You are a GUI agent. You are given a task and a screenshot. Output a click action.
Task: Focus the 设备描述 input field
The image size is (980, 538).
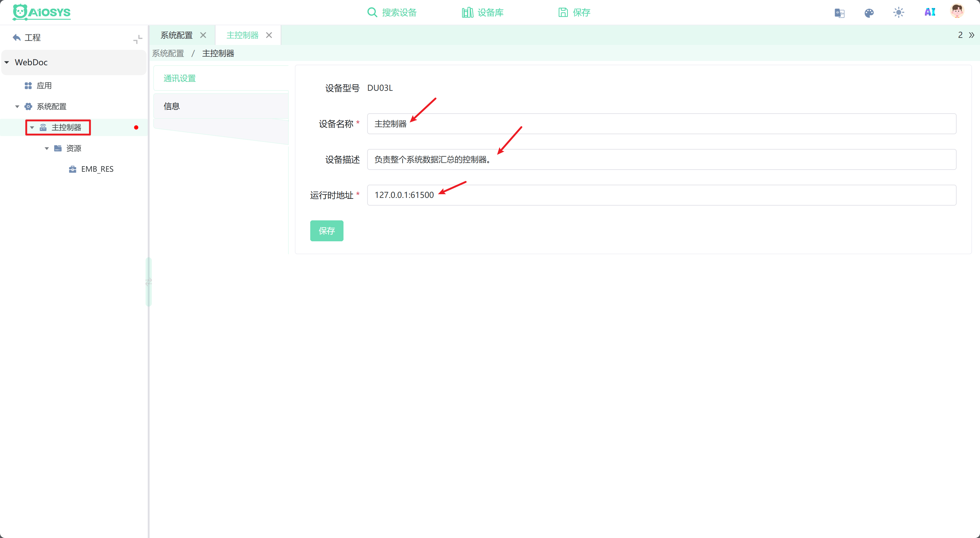point(661,159)
